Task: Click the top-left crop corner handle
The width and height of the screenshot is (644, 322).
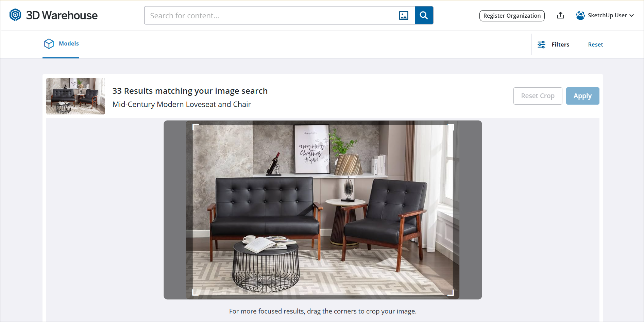Action: pos(196,127)
